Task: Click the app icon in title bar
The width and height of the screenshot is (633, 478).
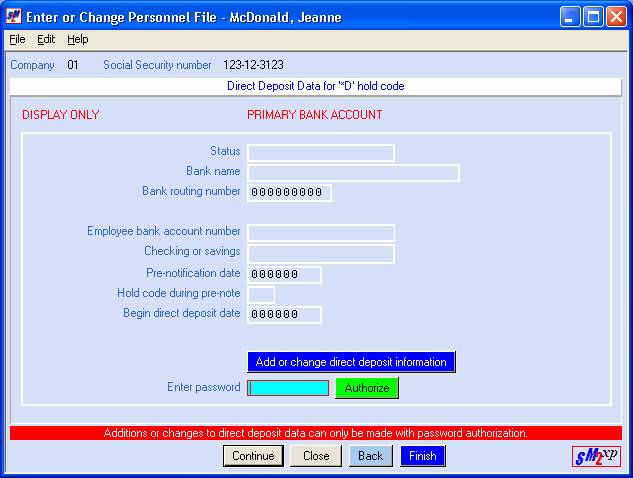Action: tap(15, 16)
